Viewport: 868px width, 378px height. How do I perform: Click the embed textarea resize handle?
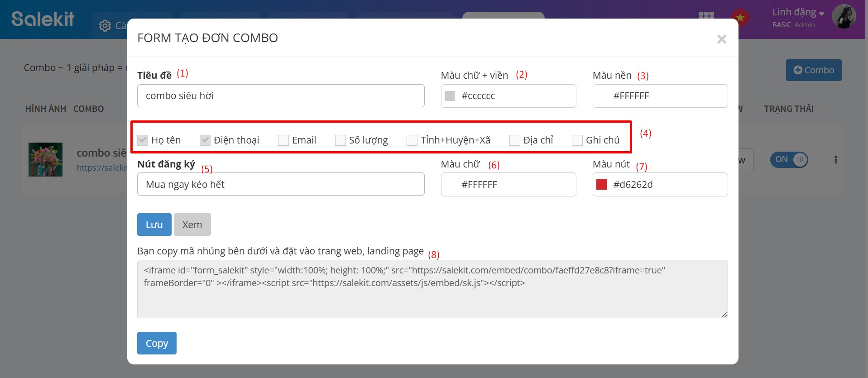click(724, 314)
